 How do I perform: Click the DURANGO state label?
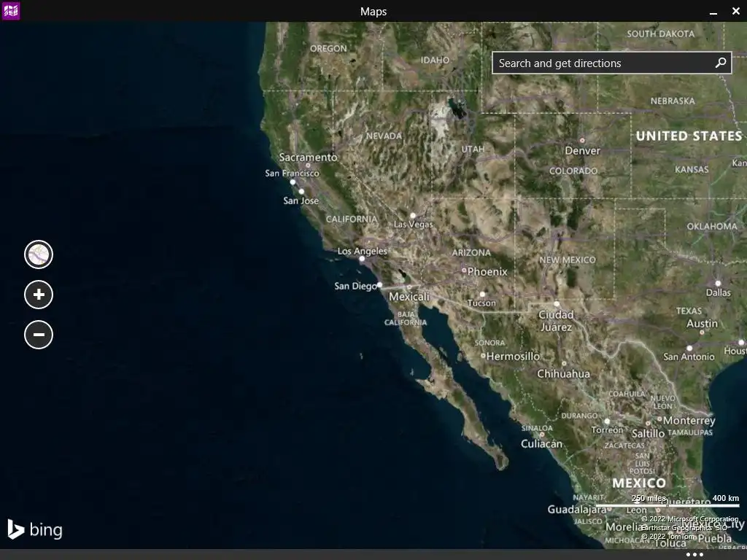pyautogui.click(x=579, y=416)
